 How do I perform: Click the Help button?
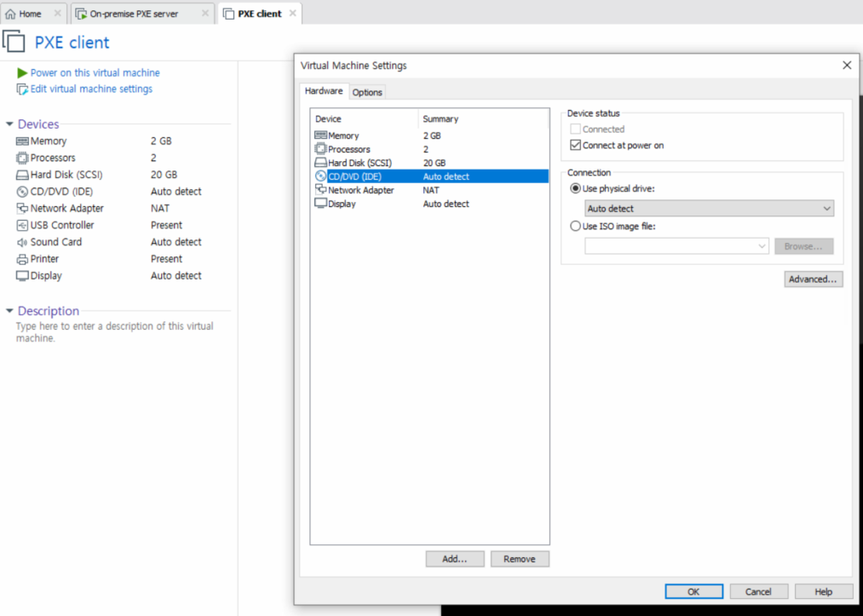coord(823,592)
